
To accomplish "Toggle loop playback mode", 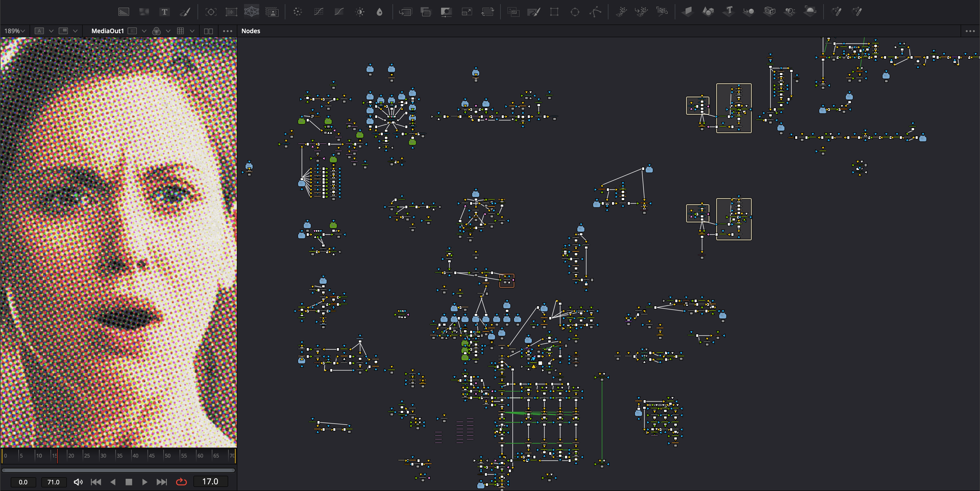I will click(x=181, y=482).
